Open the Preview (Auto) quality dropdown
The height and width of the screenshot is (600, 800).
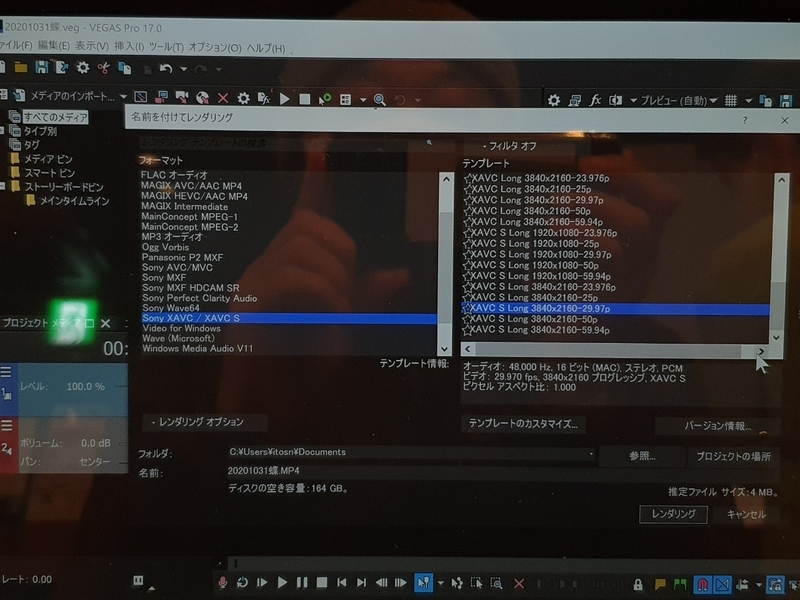(679, 101)
